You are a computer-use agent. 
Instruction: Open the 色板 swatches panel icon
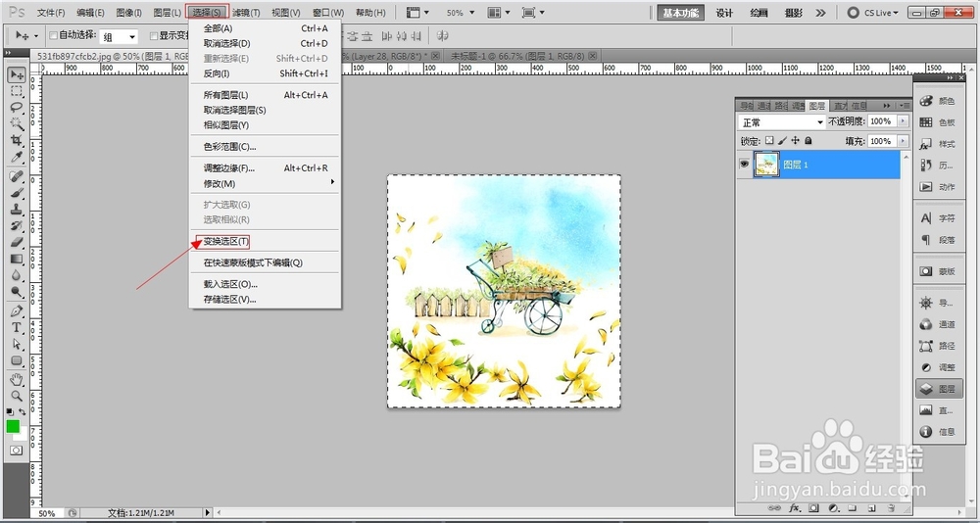pos(938,122)
